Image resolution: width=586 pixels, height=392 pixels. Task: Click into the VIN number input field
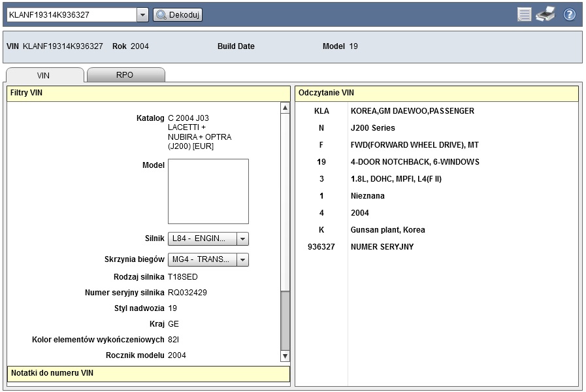[x=71, y=14]
